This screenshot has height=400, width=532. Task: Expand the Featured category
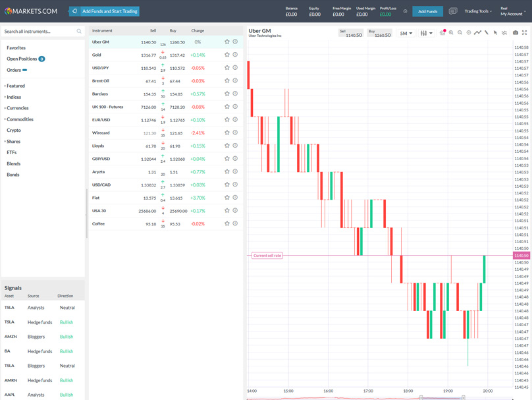[x=16, y=86]
